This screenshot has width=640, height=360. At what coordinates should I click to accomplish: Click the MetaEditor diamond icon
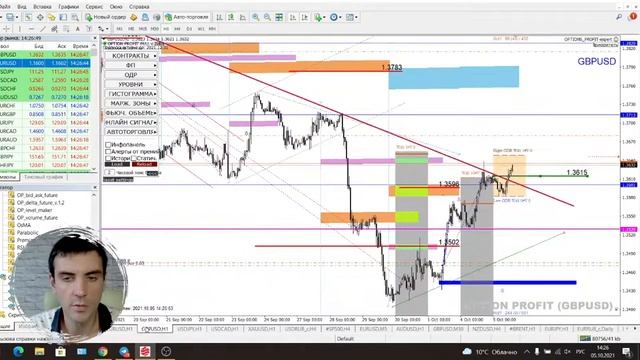pos(133,17)
